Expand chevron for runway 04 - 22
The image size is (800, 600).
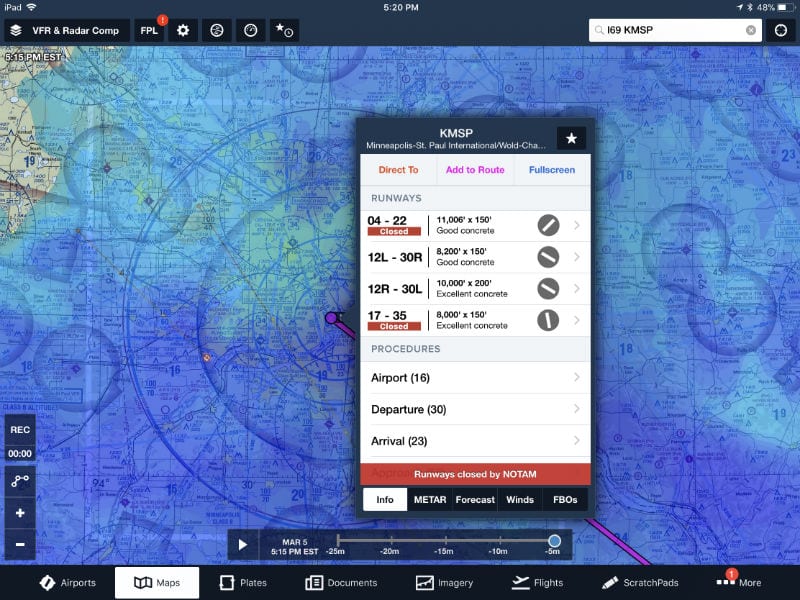pos(577,225)
